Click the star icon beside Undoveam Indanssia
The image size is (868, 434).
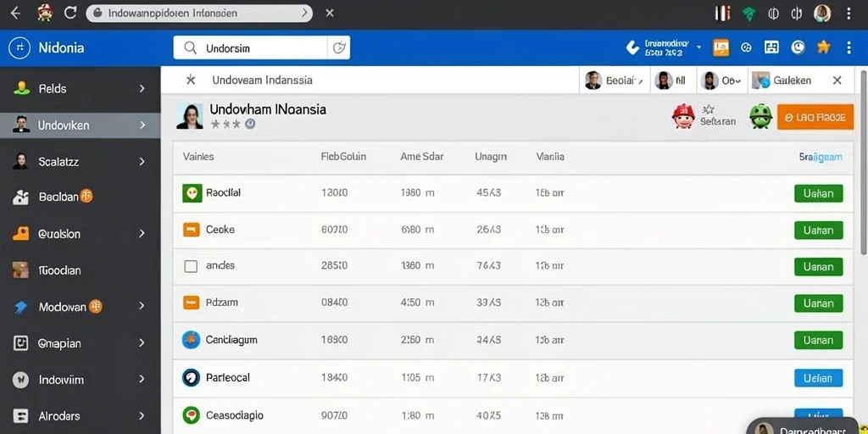pyautogui.click(x=191, y=81)
